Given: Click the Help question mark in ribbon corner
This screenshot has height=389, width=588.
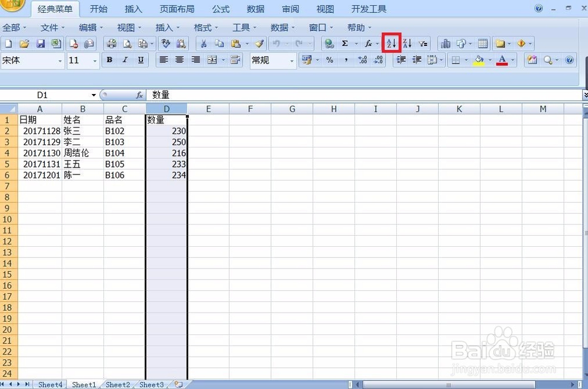Looking at the screenshot, I should tap(539, 8).
